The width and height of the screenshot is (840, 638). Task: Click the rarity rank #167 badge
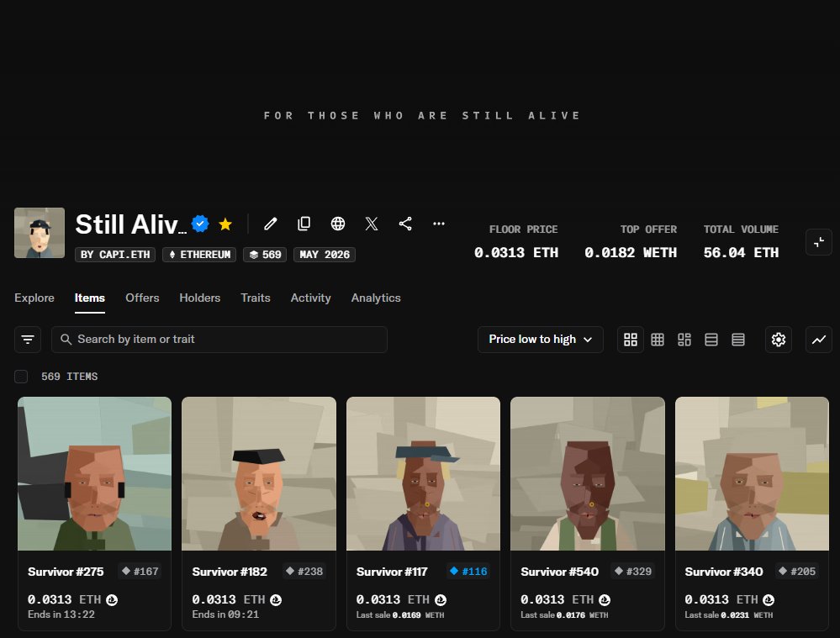tap(140, 572)
